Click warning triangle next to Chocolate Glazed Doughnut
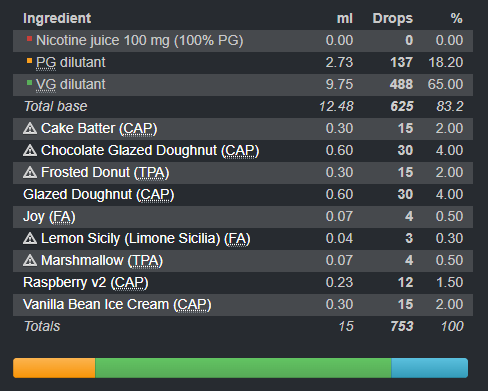Screen dimensions: 488x391 (x=30, y=150)
